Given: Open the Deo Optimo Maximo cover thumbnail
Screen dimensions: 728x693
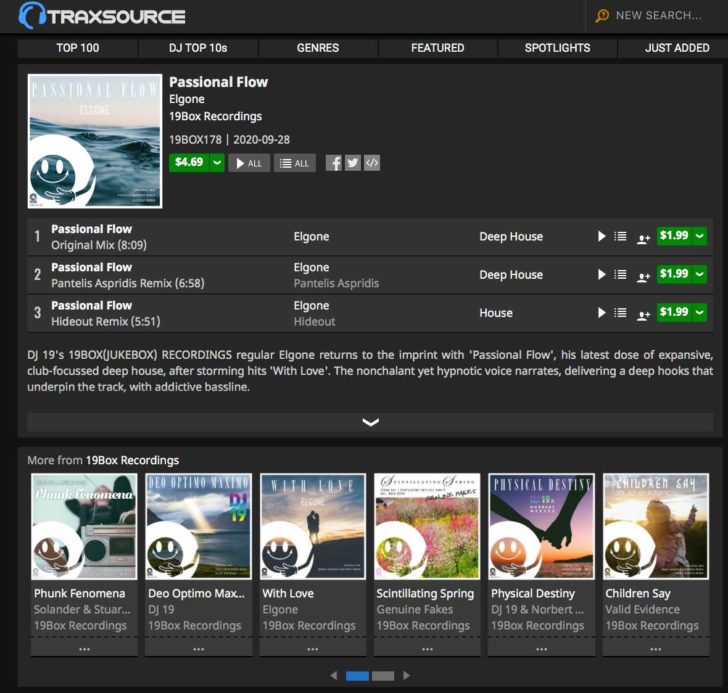Looking at the screenshot, I should (198, 526).
